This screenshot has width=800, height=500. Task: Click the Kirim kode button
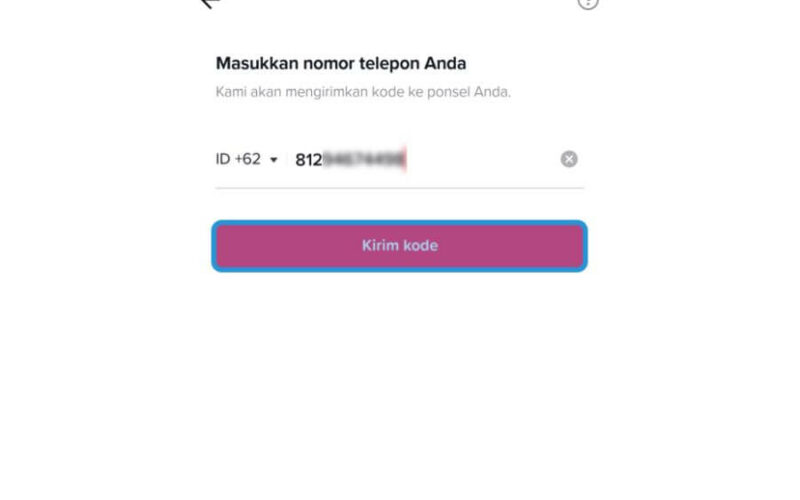click(x=399, y=246)
